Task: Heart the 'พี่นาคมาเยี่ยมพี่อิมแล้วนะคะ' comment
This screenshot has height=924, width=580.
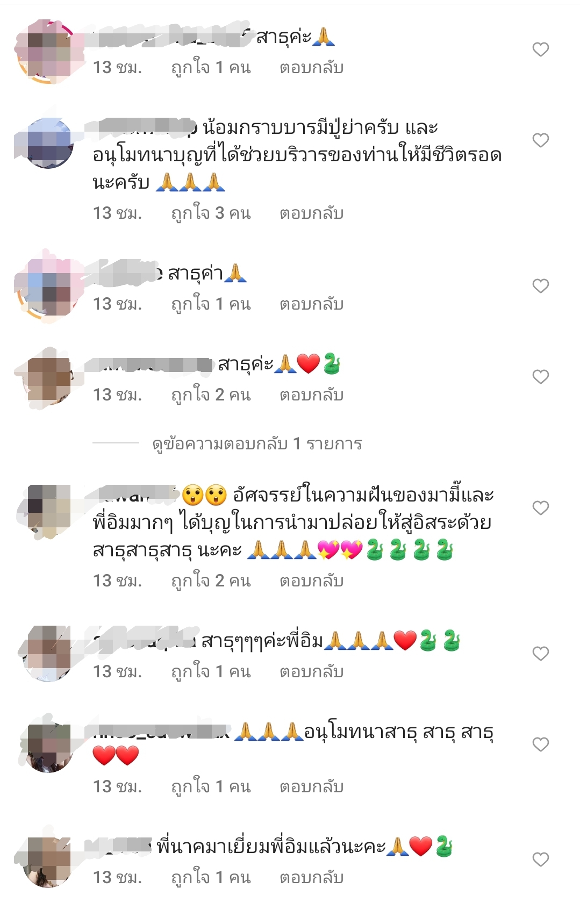Action: pos(540,859)
